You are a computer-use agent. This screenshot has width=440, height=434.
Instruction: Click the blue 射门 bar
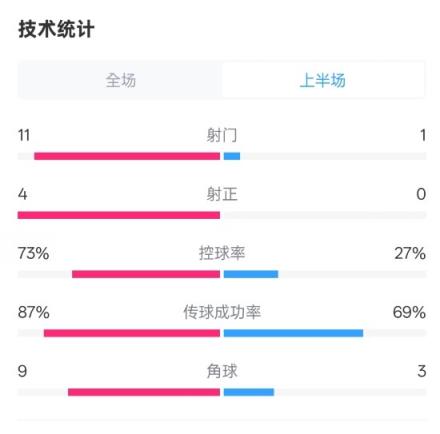[232, 156]
